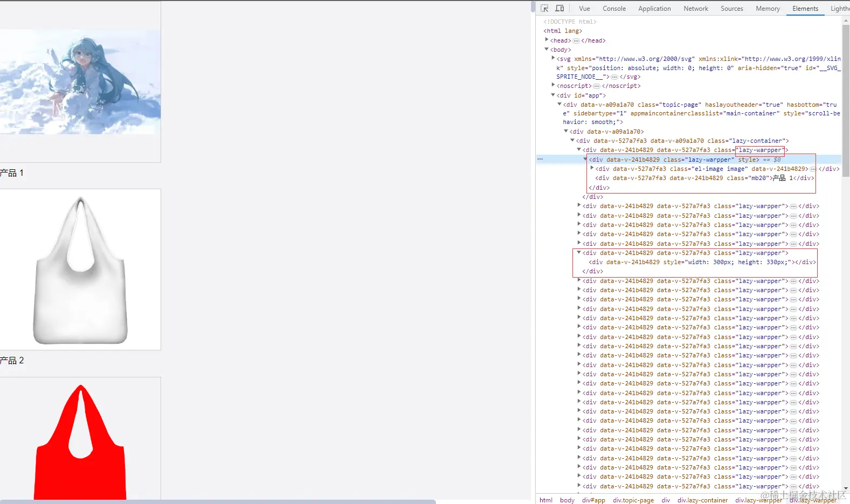The height and width of the screenshot is (504, 850).
Task: Click html in the breadcrumb bar
Action: point(546,500)
